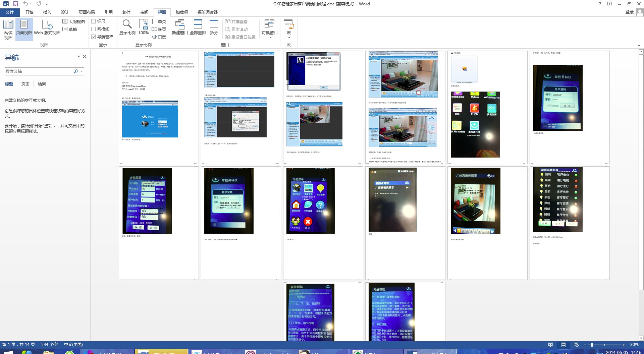The height and width of the screenshot is (354, 644).
Task: Open the File tab
Action: click(x=10, y=12)
